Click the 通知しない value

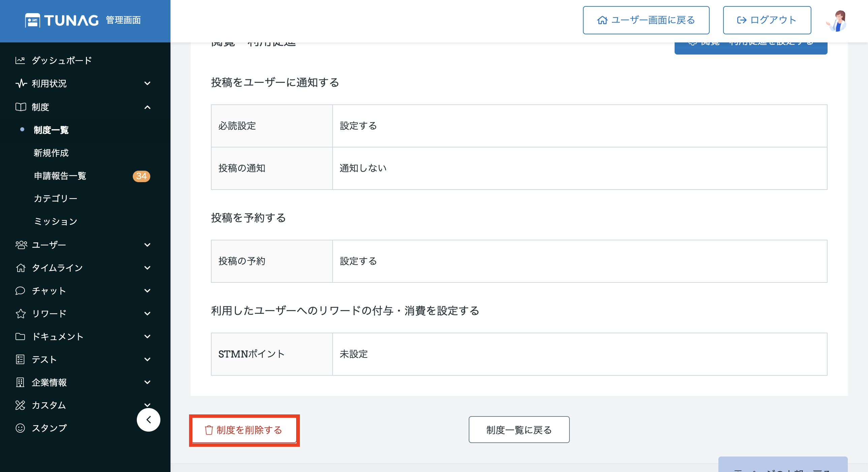363,168
